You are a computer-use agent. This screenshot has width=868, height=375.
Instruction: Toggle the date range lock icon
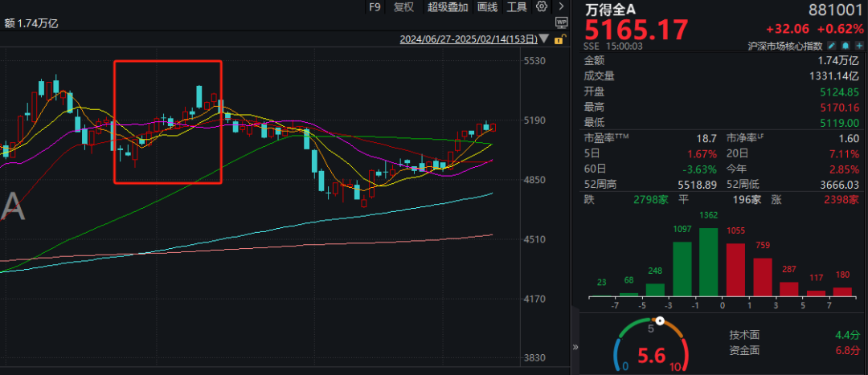(x=559, y=39)
